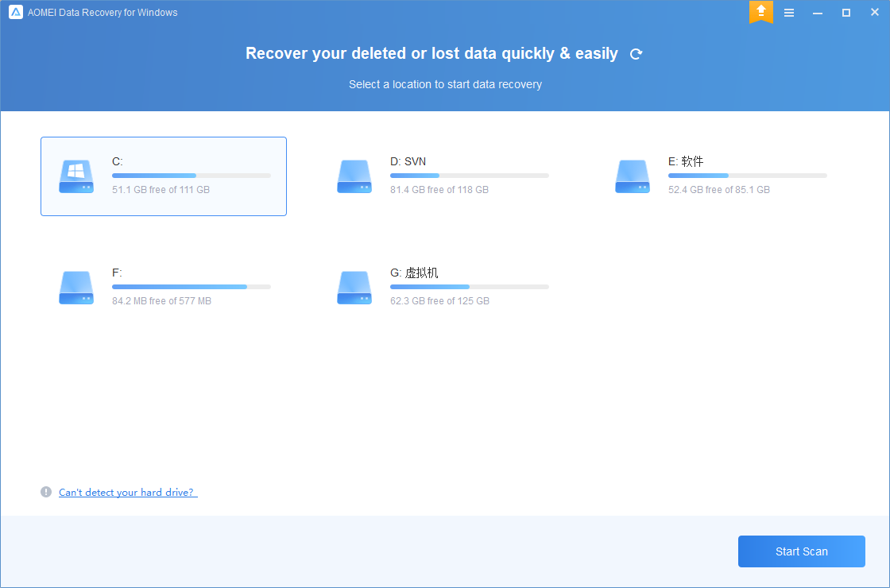
Task: Click the "F:" drive label
Action: 117,273
